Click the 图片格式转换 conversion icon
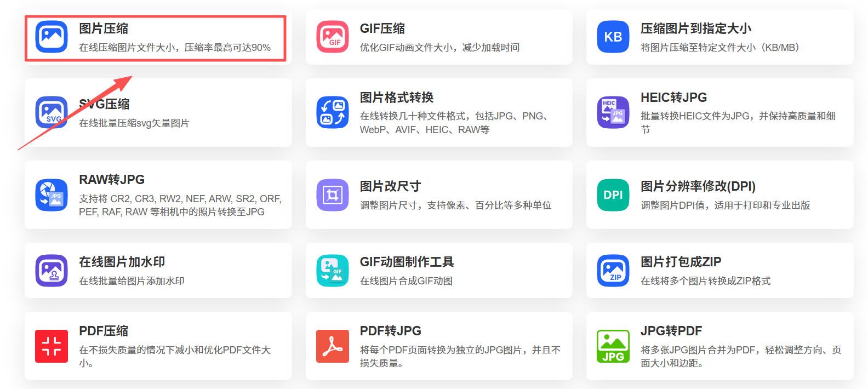The image size is (868, 389). [x=333, y=112]
